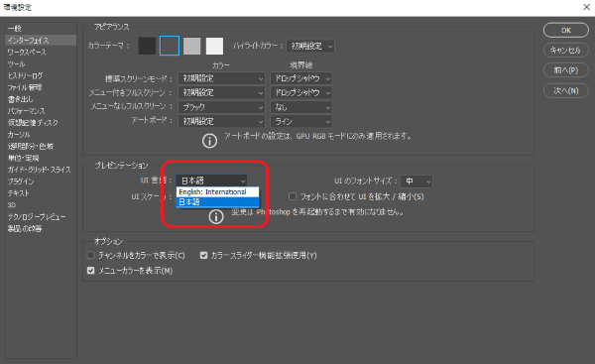Select 一般 in the category list

pos(41,29)
